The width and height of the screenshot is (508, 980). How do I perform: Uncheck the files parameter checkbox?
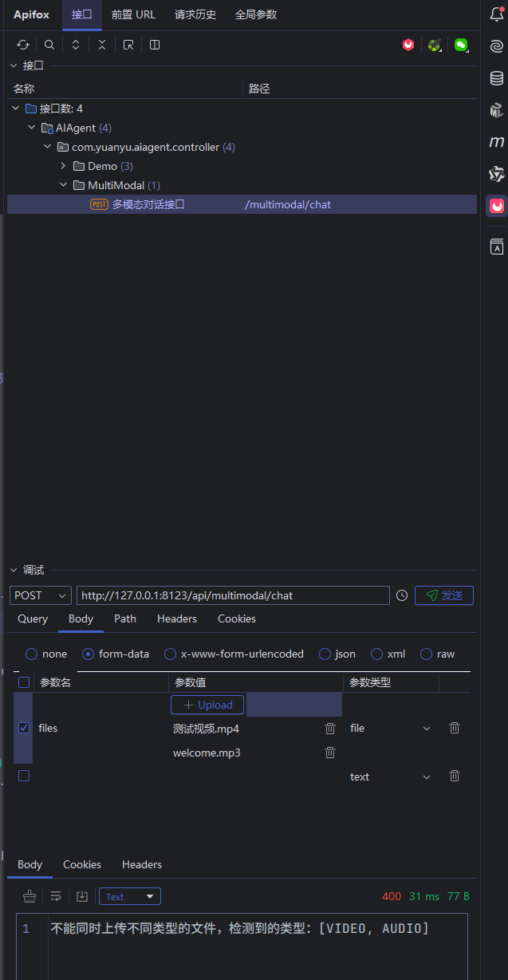tap(24, 728)
